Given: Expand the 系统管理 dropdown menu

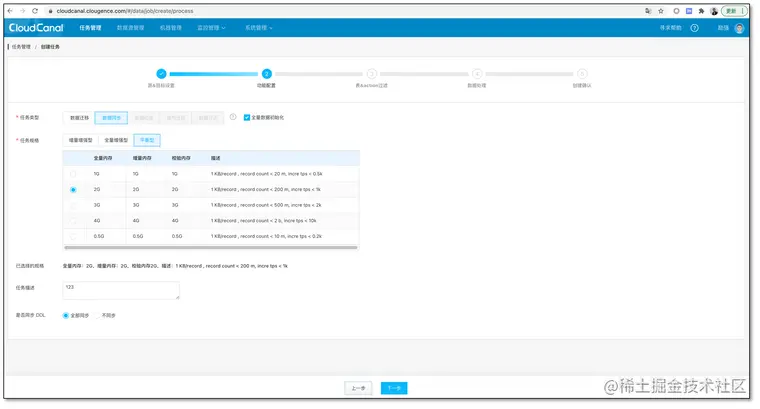Looking at the screenshot, I should point(258,28).
